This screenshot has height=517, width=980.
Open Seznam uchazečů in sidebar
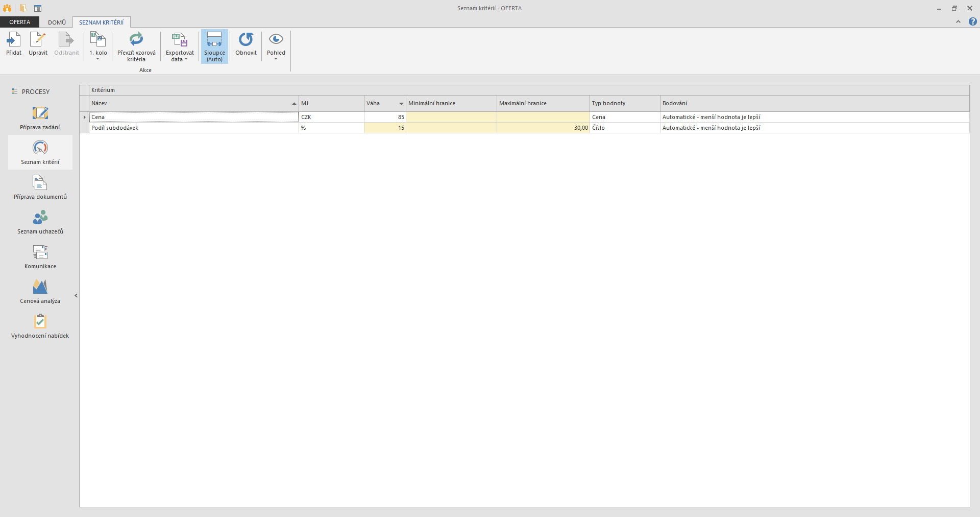pos(40,222)
